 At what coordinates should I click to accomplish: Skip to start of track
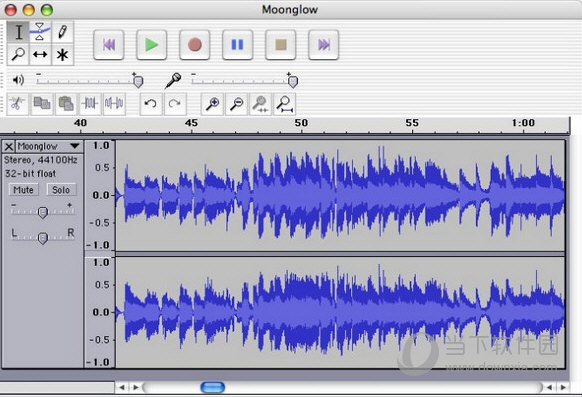(x=109, y=45)
